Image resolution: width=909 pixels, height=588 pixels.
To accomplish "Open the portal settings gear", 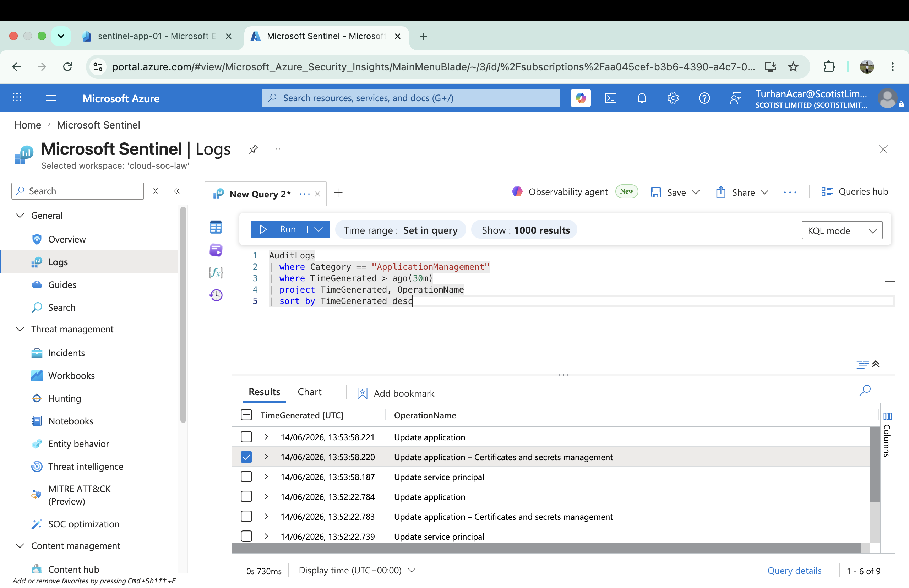I will [673, 98].
